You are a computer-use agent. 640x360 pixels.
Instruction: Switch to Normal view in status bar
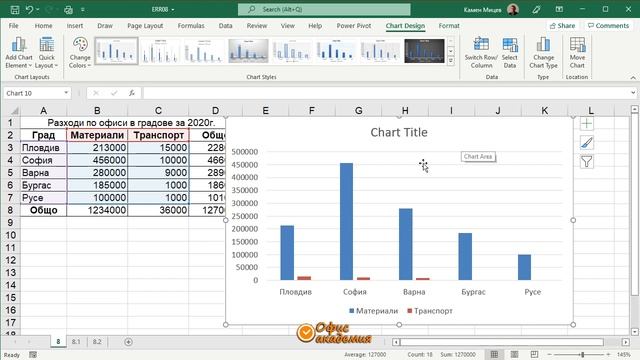(x=494, y=354)
